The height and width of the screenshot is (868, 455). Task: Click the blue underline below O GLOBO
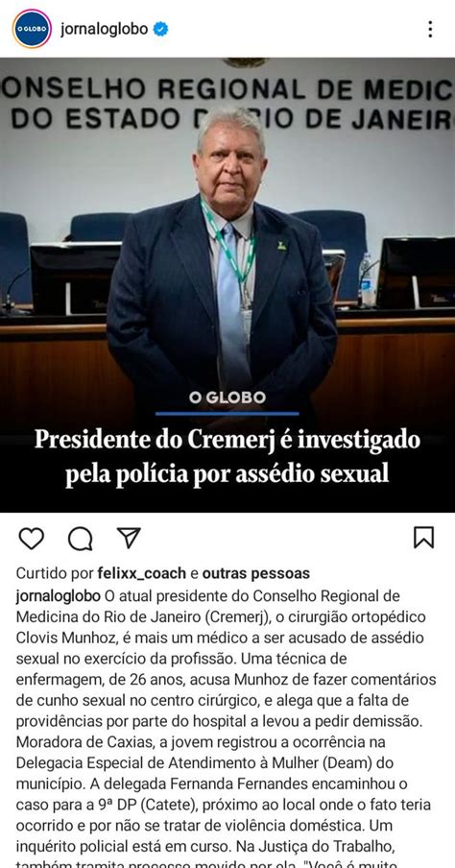(227, 414)
